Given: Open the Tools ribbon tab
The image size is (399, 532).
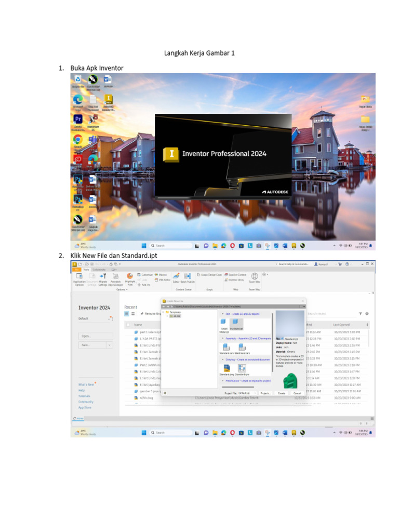Looking at the screenshot, I should click(x=86, y=269).
